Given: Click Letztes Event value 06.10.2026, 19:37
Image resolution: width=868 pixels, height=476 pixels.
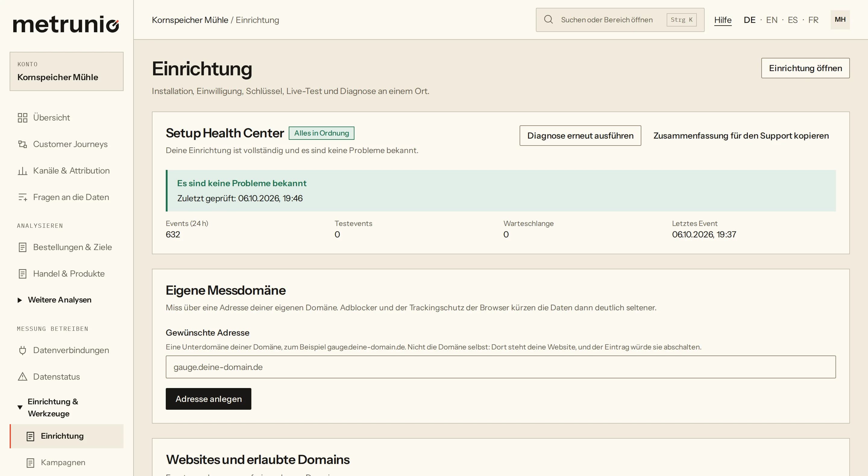Looking at the screenshot, I should [704, 234].
